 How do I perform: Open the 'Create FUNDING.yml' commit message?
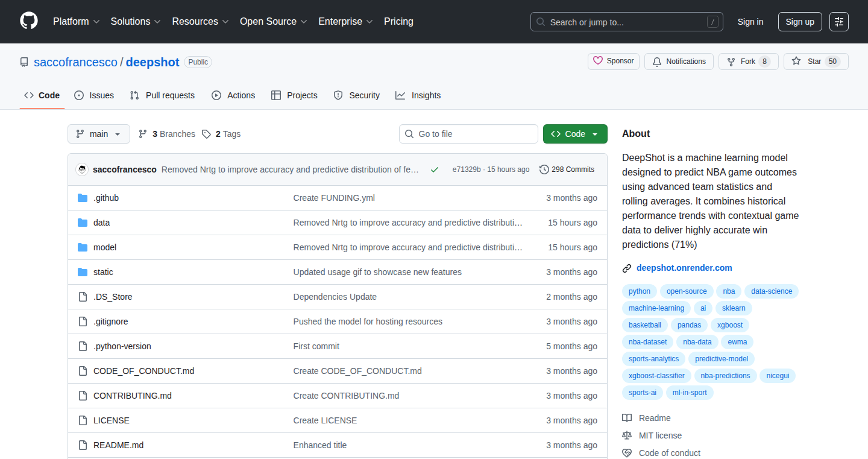[x=334, y=198]
